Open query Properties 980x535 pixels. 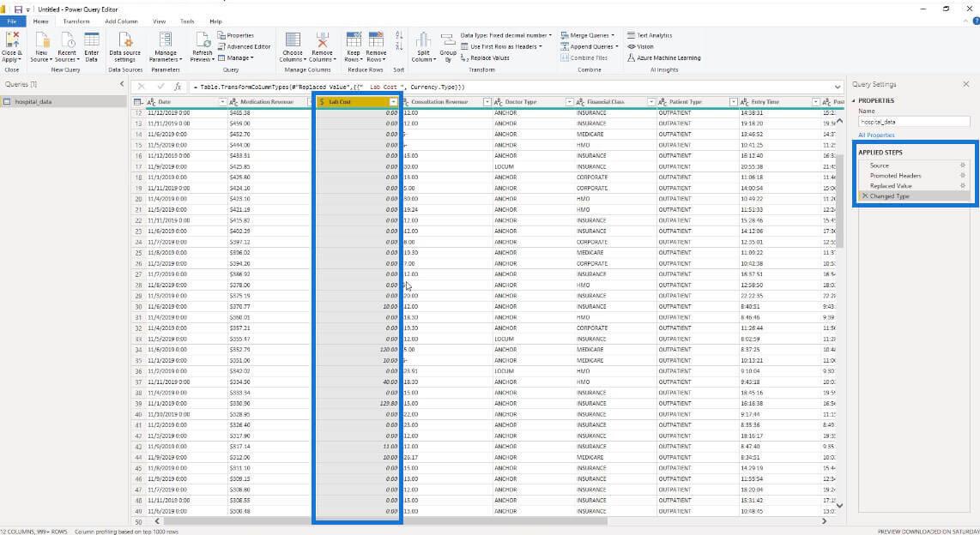[x=236, y=36]
